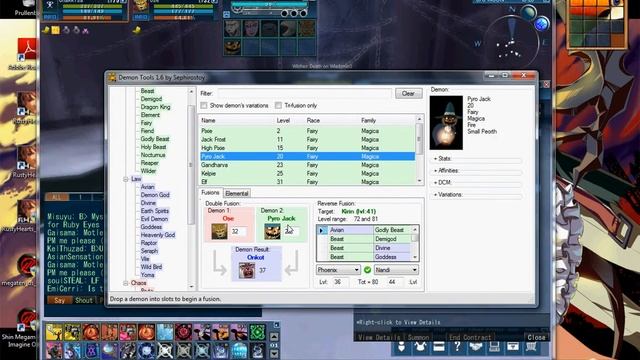Open the Nandi dropdown

pos(396,270)
